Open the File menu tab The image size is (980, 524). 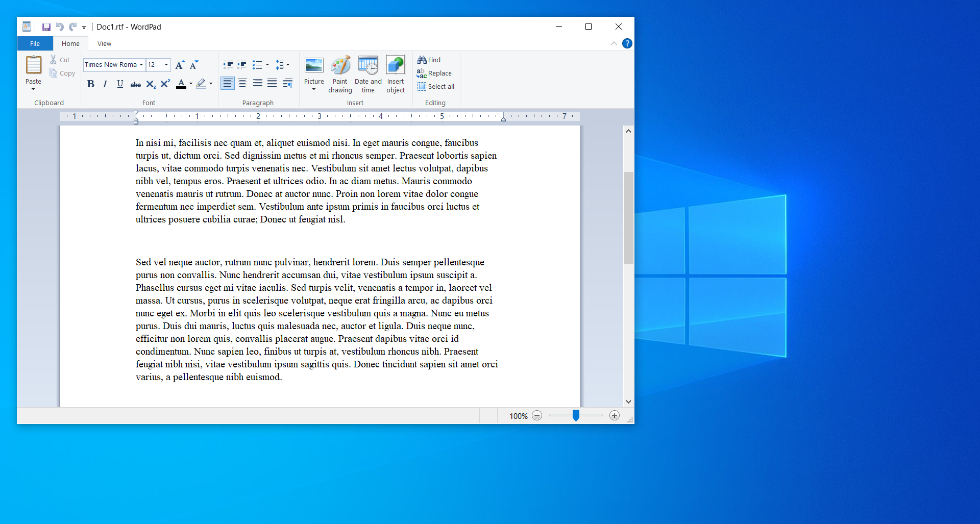(x=35, y=43)
